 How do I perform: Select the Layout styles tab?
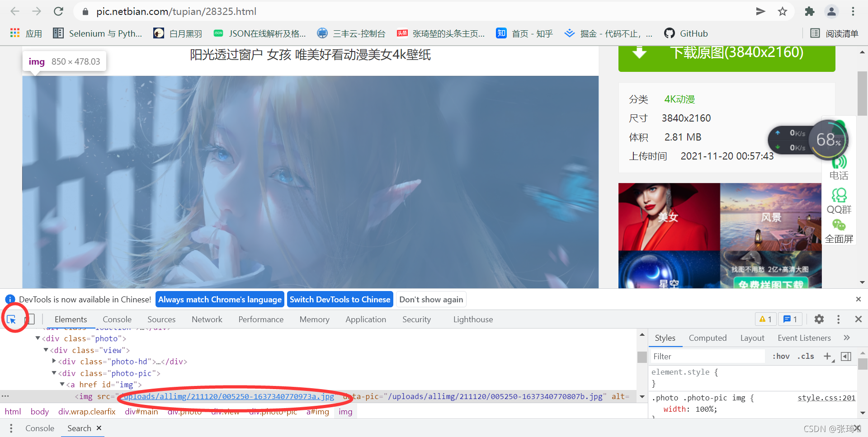click(x=752, y=338)
